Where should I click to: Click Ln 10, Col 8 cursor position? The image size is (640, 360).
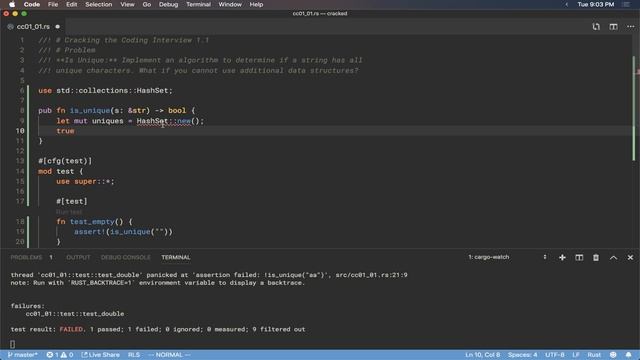[482, 355]
